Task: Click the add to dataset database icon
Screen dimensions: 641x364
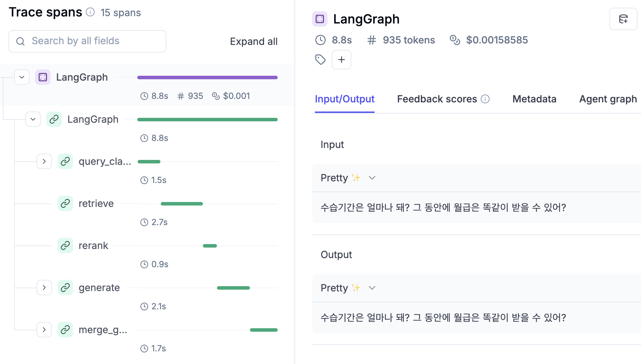Action: coord(623,19)
